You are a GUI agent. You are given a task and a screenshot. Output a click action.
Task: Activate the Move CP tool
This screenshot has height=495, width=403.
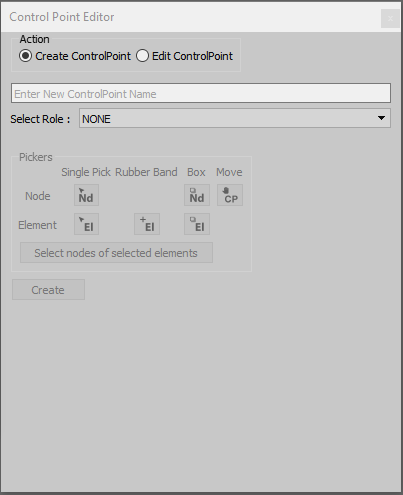(230, 195)
